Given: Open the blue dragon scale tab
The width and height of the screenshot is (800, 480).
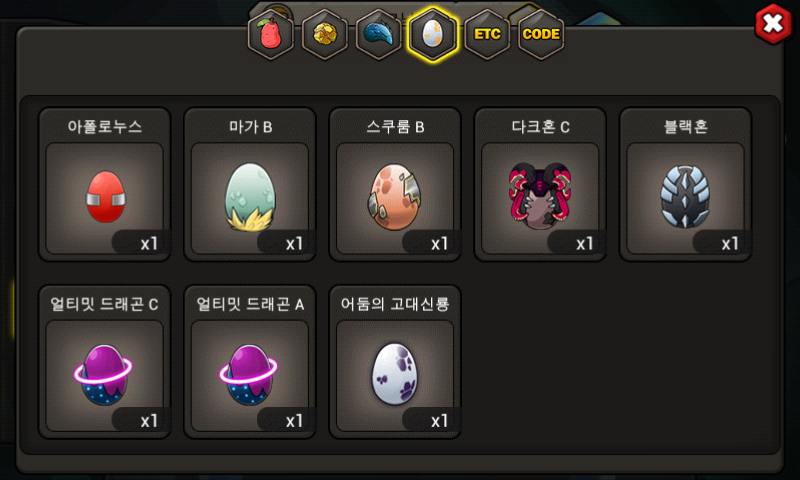Looking at the screenshot, I should pyautogui.click(x=379, y=34).
